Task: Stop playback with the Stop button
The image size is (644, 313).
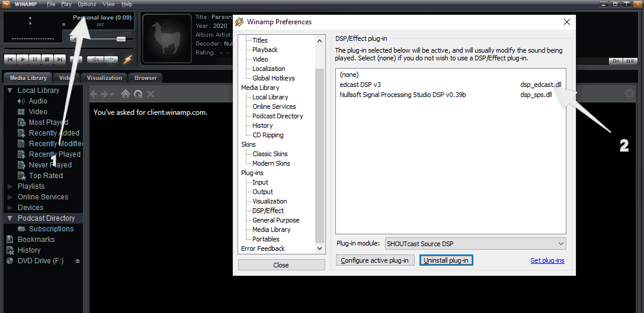Action: click(x=47, y=60)
